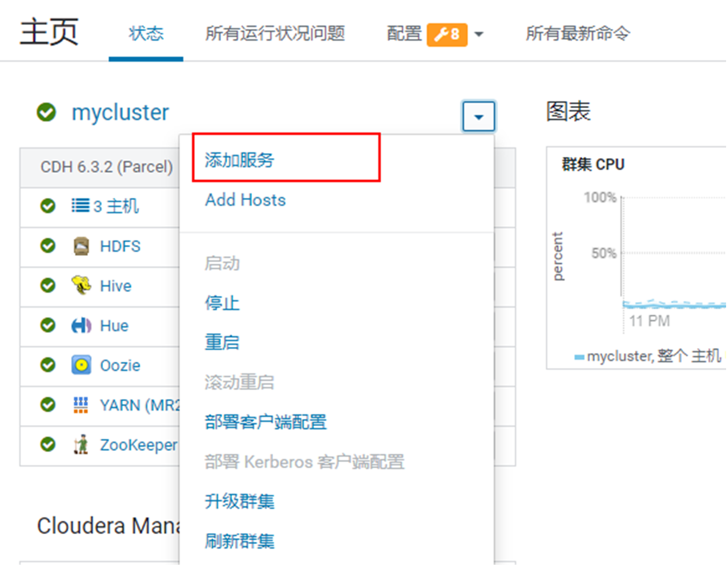Click the YARN service icon

81,405
